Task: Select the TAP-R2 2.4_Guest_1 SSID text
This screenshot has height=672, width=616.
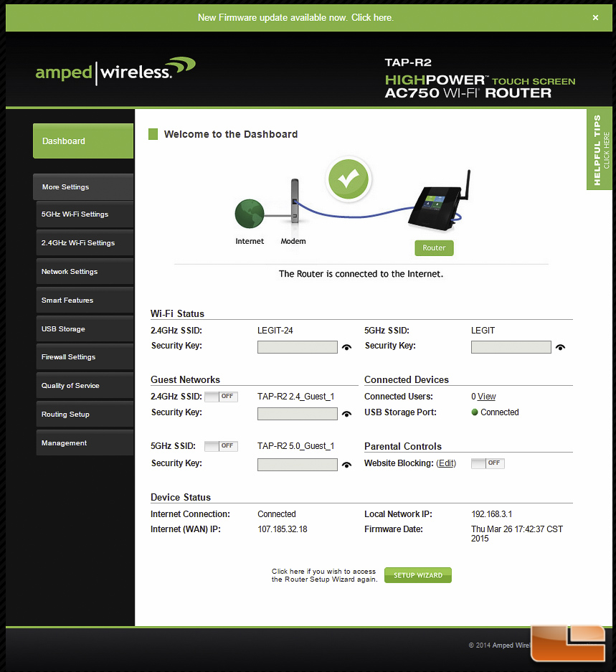Action: (x=295, y=397)
